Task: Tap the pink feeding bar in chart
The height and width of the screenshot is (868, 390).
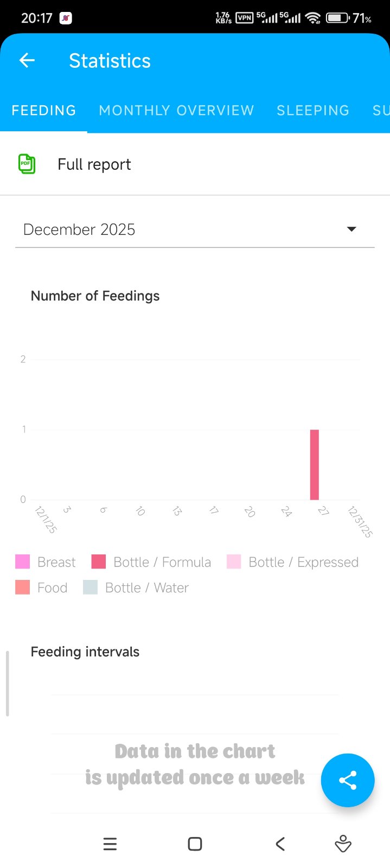Action: coord(314,464)
